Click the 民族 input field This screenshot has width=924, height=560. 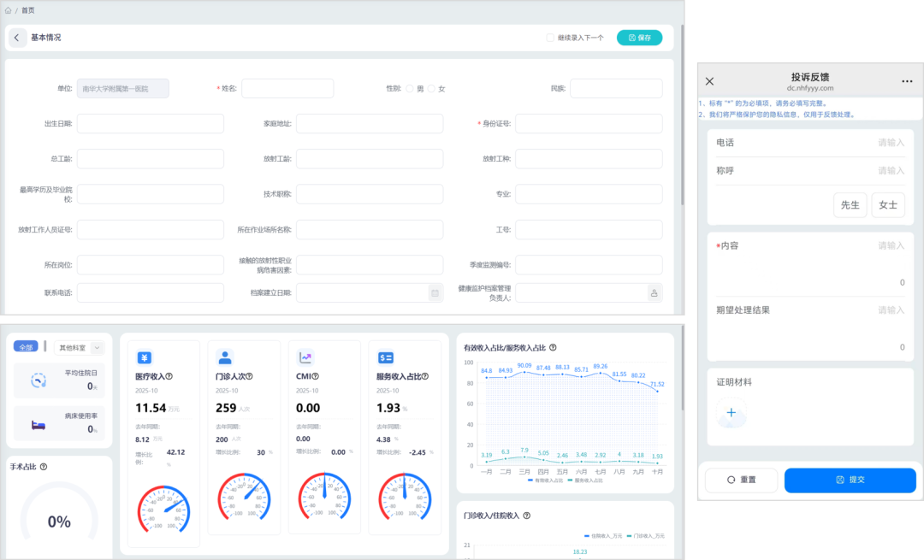(616, 88)
